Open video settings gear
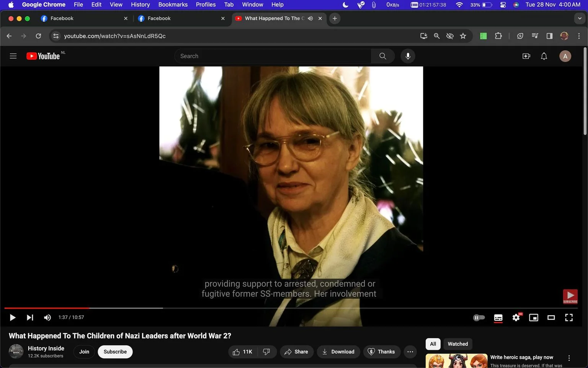The image size is (588, 368). coord(516,317)
